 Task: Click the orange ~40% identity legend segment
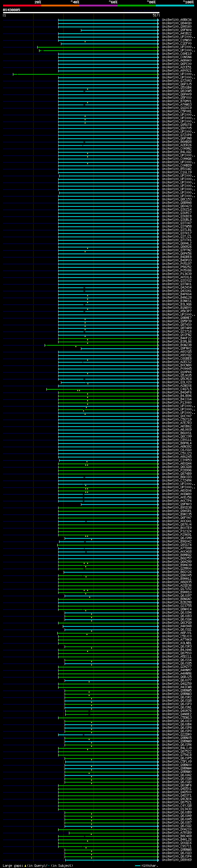(x=60, y=6)
